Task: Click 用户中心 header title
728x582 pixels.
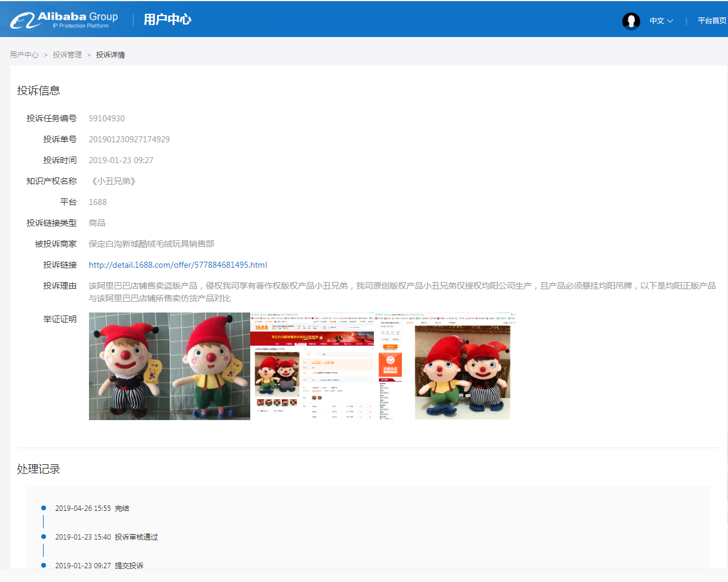Action: [x=167, y=20]
